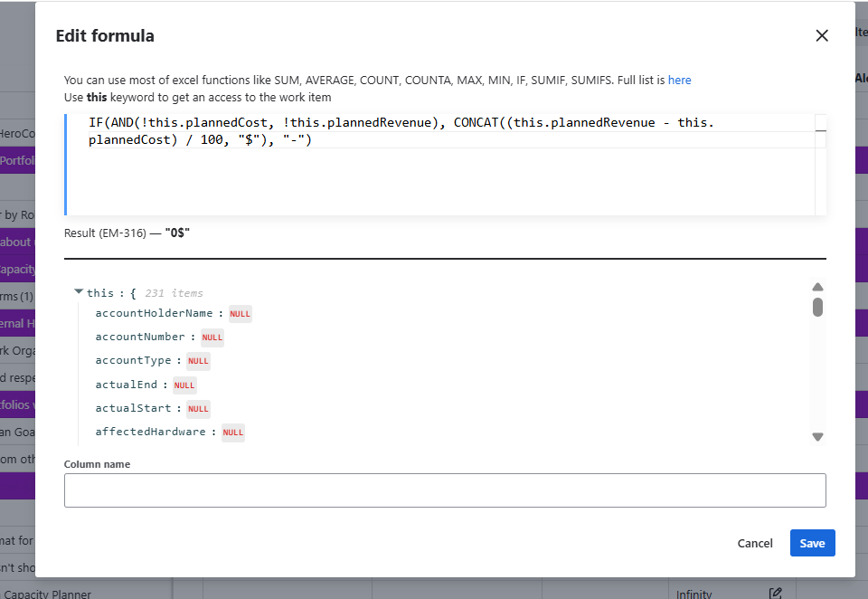Select the affectedHardware property
Screen dimensions: 868x599
150,432
